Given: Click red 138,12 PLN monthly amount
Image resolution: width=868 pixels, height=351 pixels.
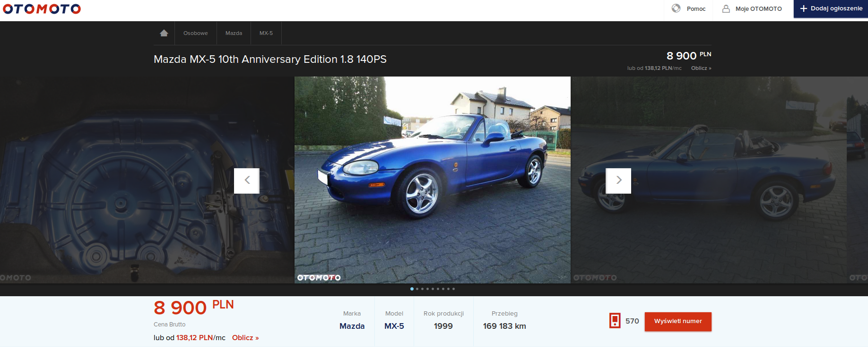Looking at the screenshot, I should pos(194,338).
